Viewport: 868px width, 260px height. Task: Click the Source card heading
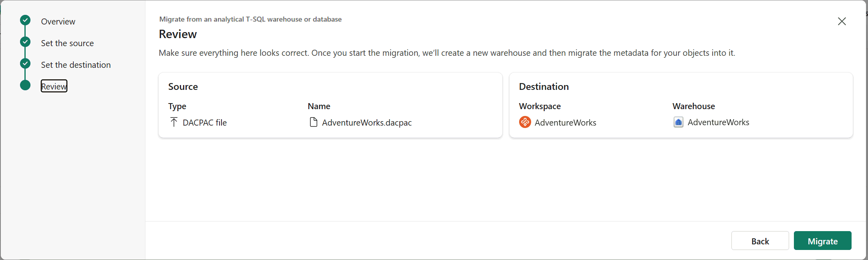pos(183,87)
